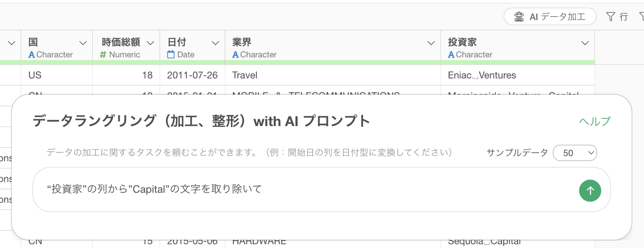Click the Character type icon under 業界

tap(235, 55)
